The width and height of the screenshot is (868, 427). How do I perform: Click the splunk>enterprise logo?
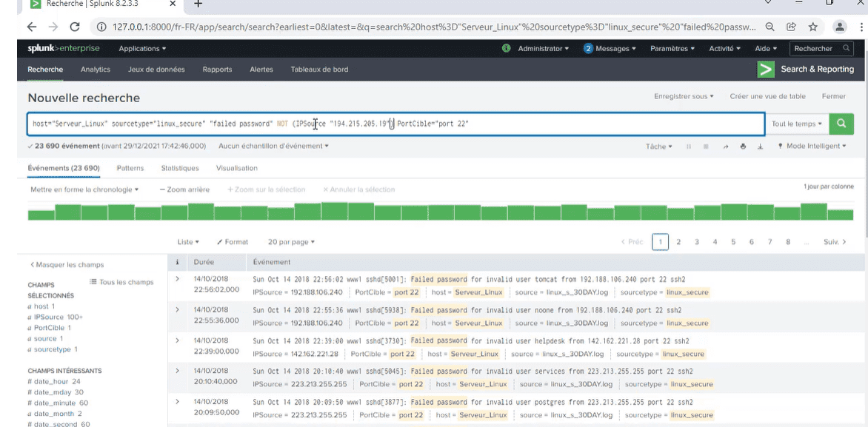64,49
